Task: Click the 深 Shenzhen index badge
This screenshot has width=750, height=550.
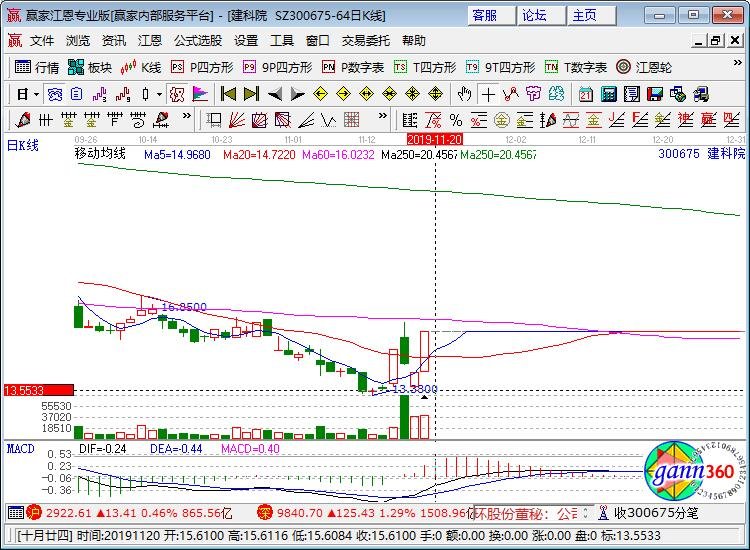Action: tap(265, 513)
